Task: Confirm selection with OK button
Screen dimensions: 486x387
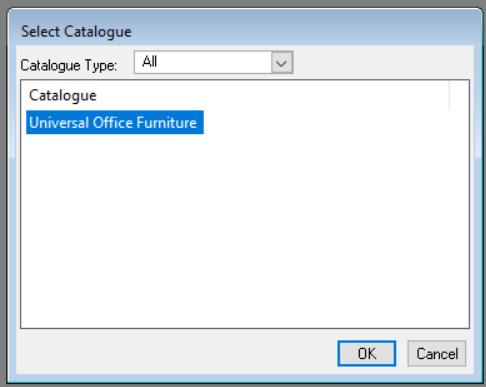Action: [367, 353]
